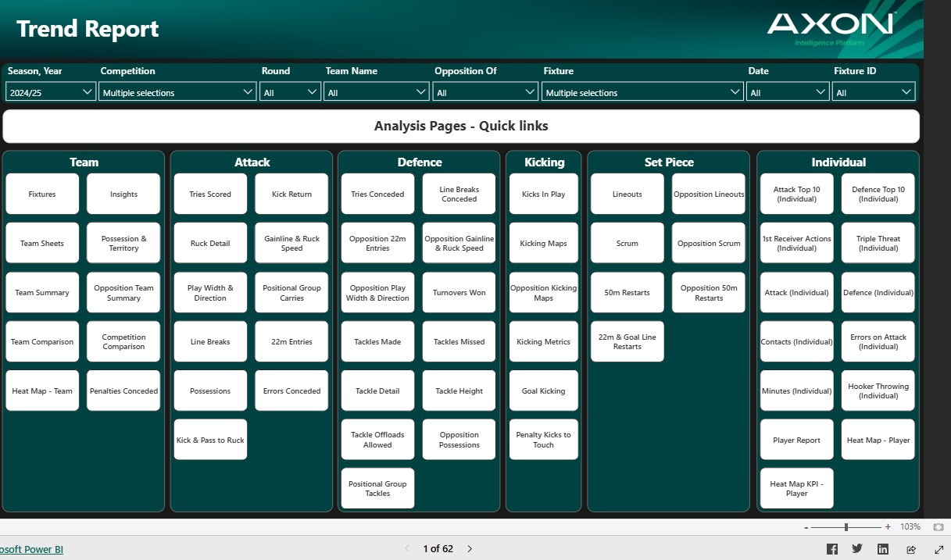The width and height of the screenshot is (951, 560).
Task: Open the Lineouts page under Set Piece
Action: point(627,193)
